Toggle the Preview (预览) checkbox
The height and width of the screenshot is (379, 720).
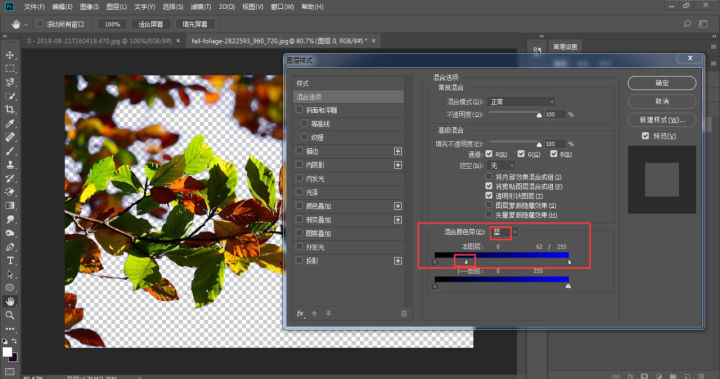[x=645, y=136]
